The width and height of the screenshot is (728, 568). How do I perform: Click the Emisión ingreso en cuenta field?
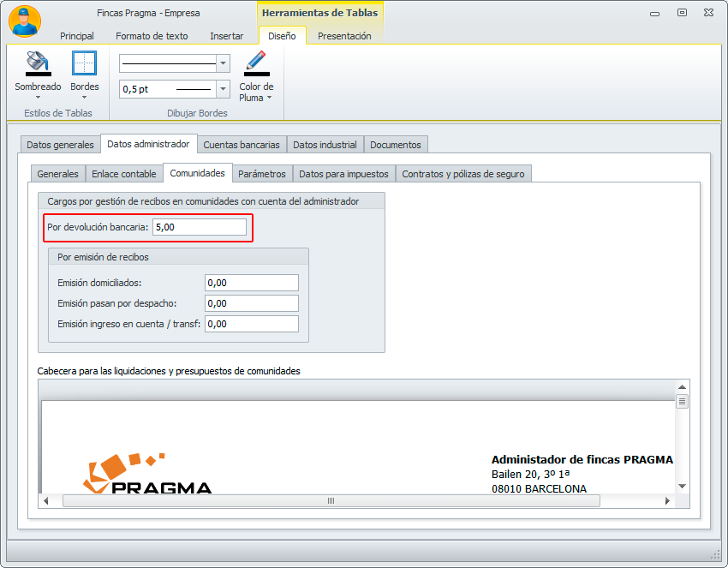[x=252, y=324]
